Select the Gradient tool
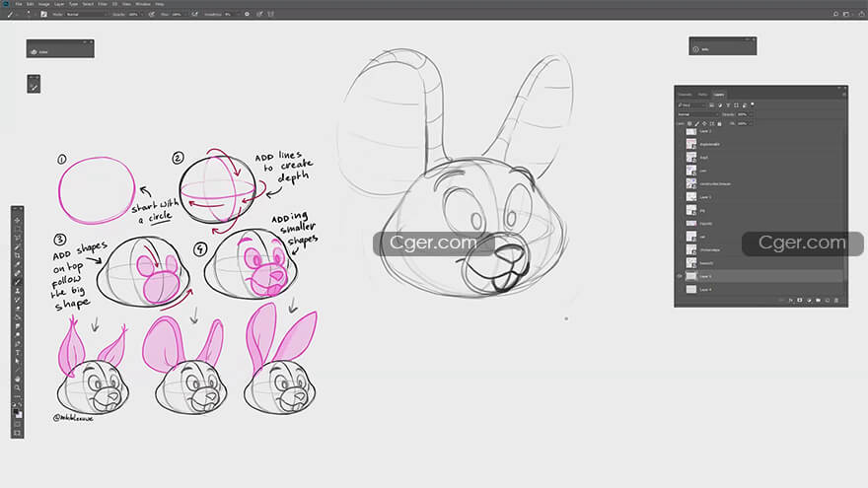 click(x=17, y=316)
